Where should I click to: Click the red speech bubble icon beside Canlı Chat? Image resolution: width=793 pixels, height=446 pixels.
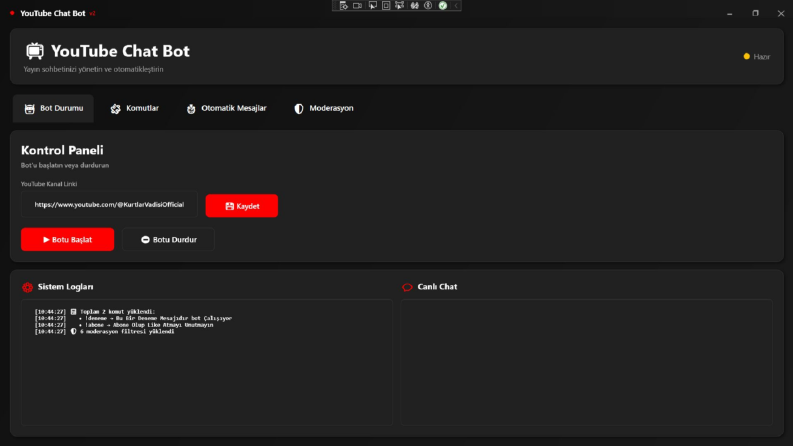tap(407, 287)
